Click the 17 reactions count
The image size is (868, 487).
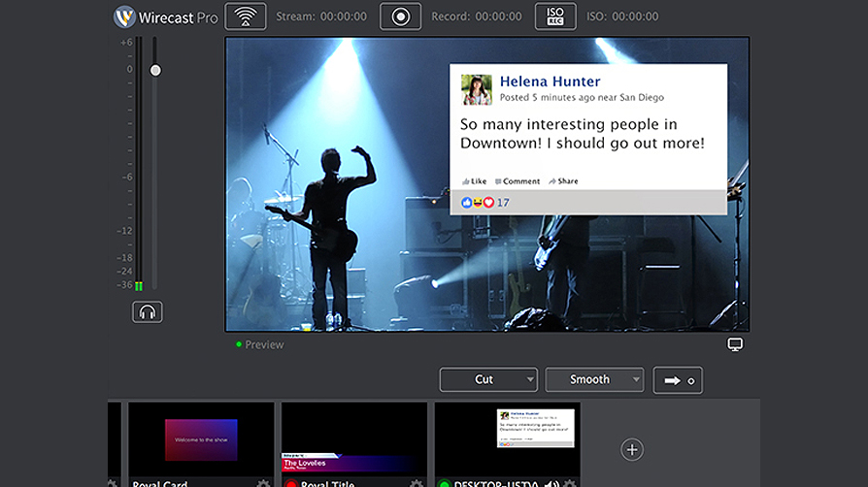503,203
